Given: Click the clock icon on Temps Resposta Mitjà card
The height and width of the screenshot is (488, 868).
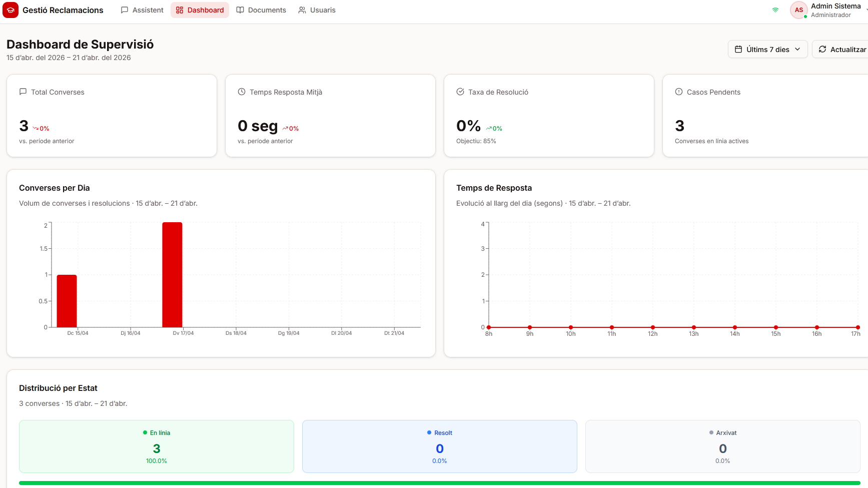Looking at the screenshot, I should (x=242, y=92).
